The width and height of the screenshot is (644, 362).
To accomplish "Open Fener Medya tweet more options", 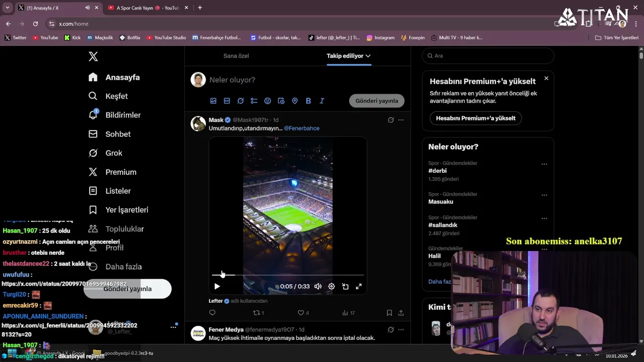I will pyautogui.click(x=401, y=330).
